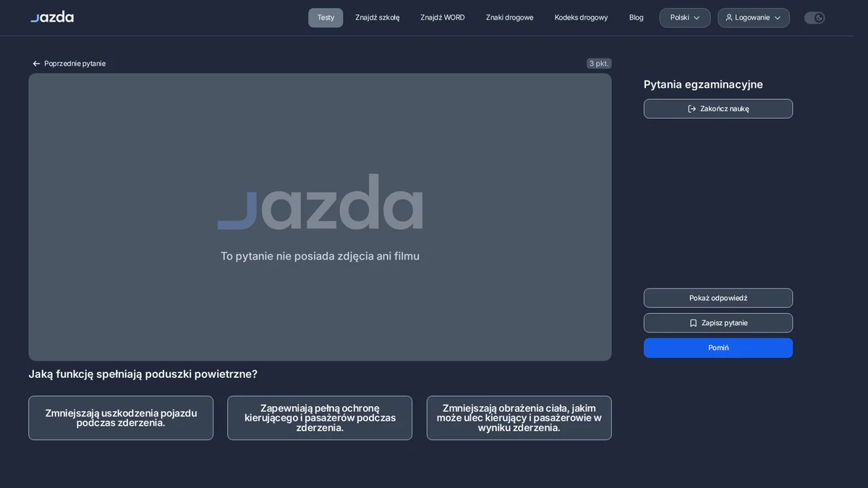
Task: Navigate to Kodeks drogowy
Action: click(581, 17)
